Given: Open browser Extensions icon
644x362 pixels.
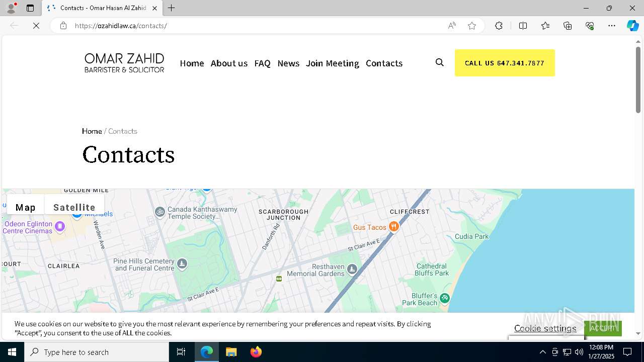Looking at the screenshot, I should click(x=499, y=26).
